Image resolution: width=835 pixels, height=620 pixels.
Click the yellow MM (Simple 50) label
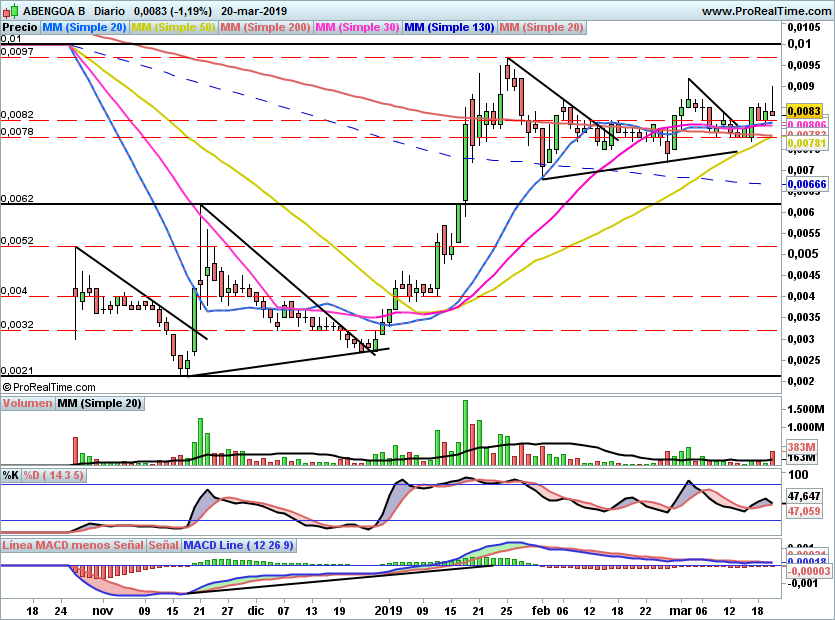point(173,27)
